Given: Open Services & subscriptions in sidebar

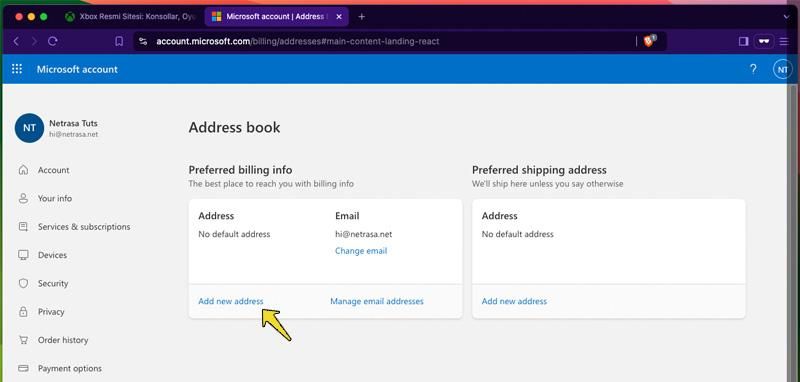Looking at the screenshot, I should tap(84, 226).
